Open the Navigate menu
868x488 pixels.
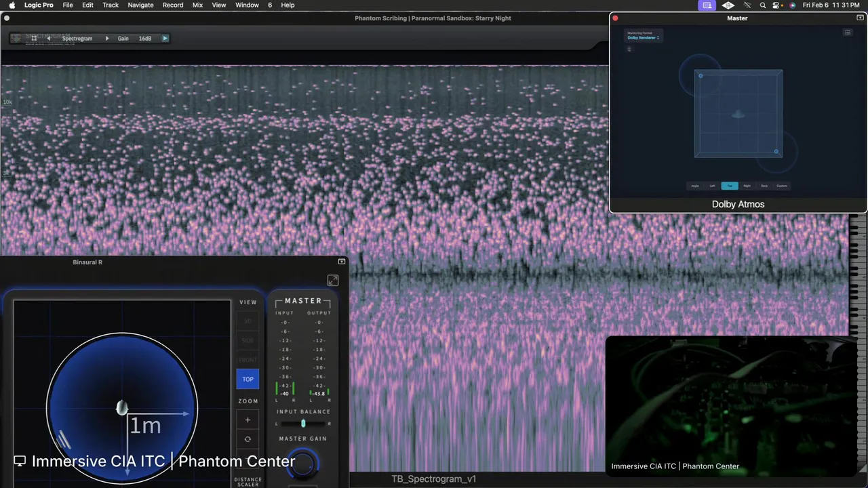[140, 5]
